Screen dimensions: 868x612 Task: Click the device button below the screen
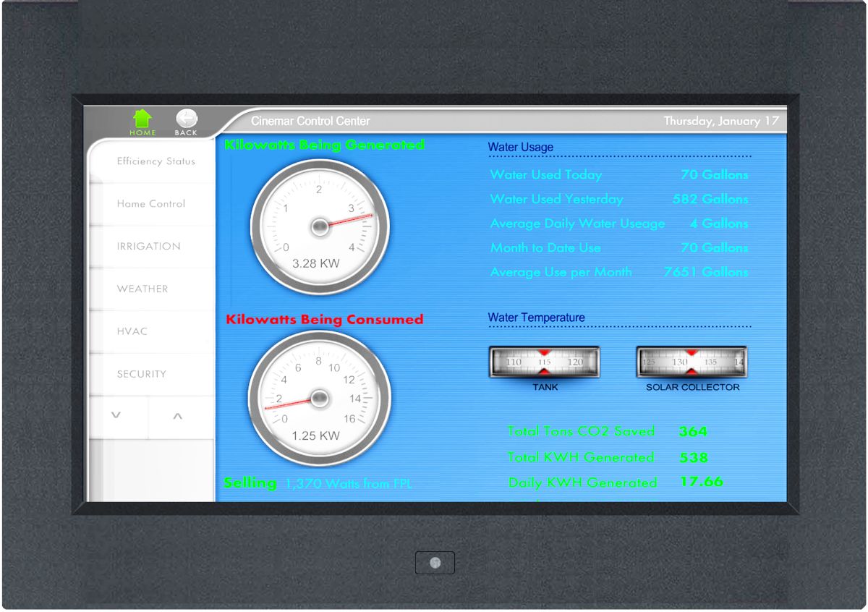click(435, 563)
